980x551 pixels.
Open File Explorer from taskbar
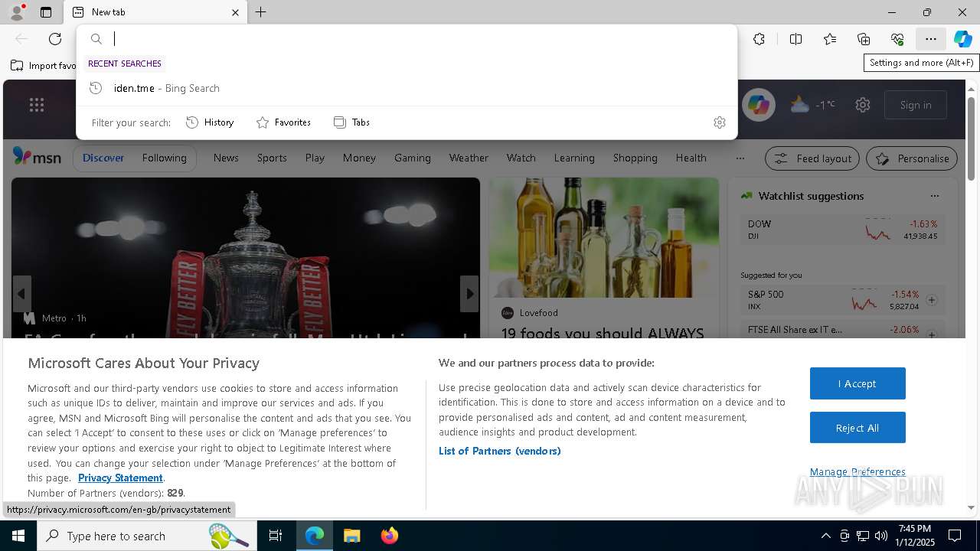click(351, 536)
